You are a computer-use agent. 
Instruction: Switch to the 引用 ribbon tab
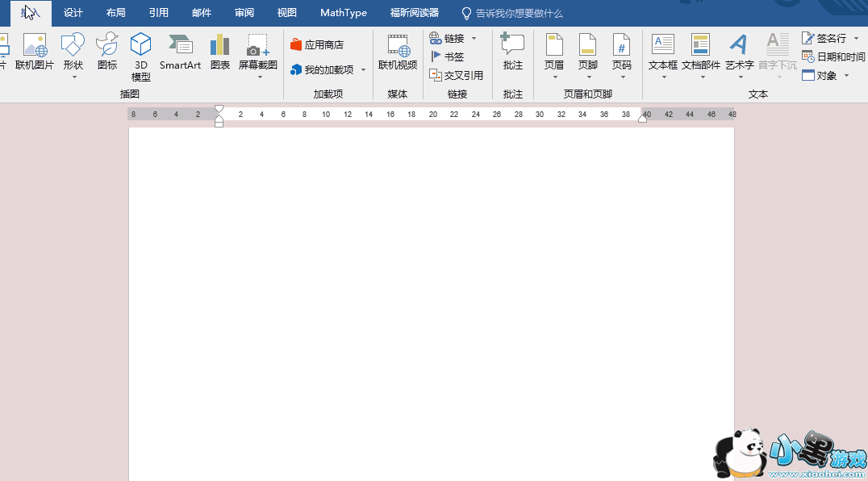158,13
